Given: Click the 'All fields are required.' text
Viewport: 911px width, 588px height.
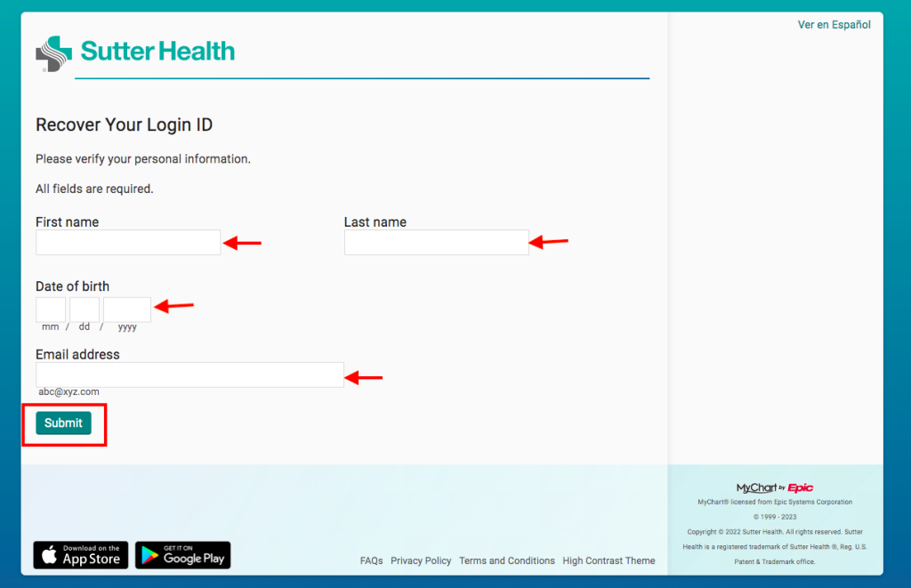Looking at the screenshot, I should (94, 189).
